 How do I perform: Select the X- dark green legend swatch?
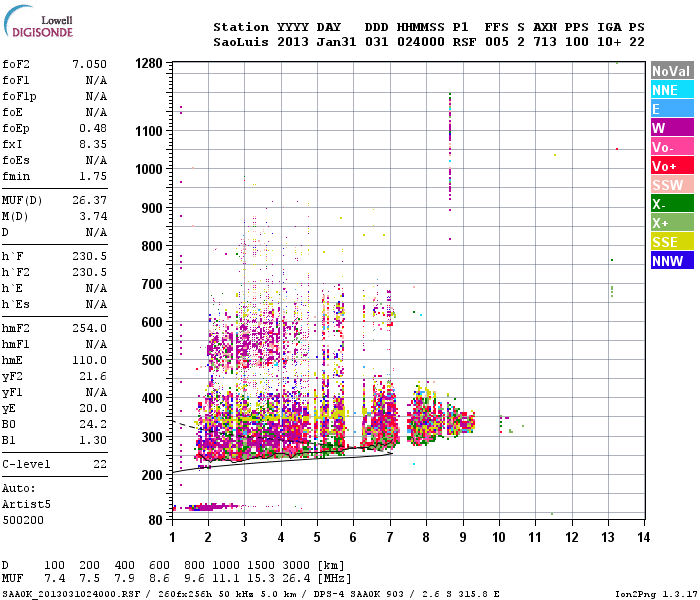click(x=672, y=204)
